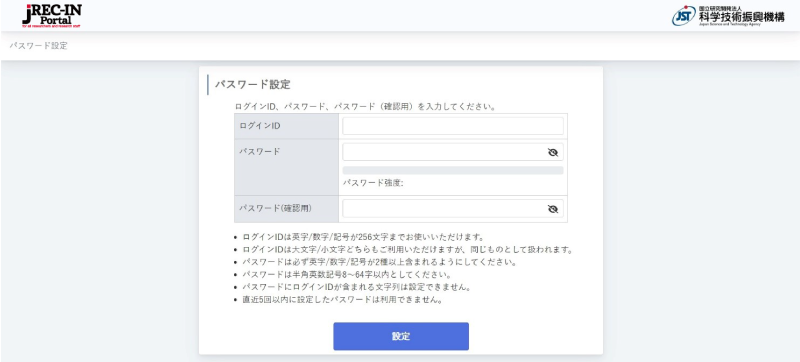Click the ログインID row label
Image resolution: width=800 pixels, height=362 pixels.
point(260,126)
